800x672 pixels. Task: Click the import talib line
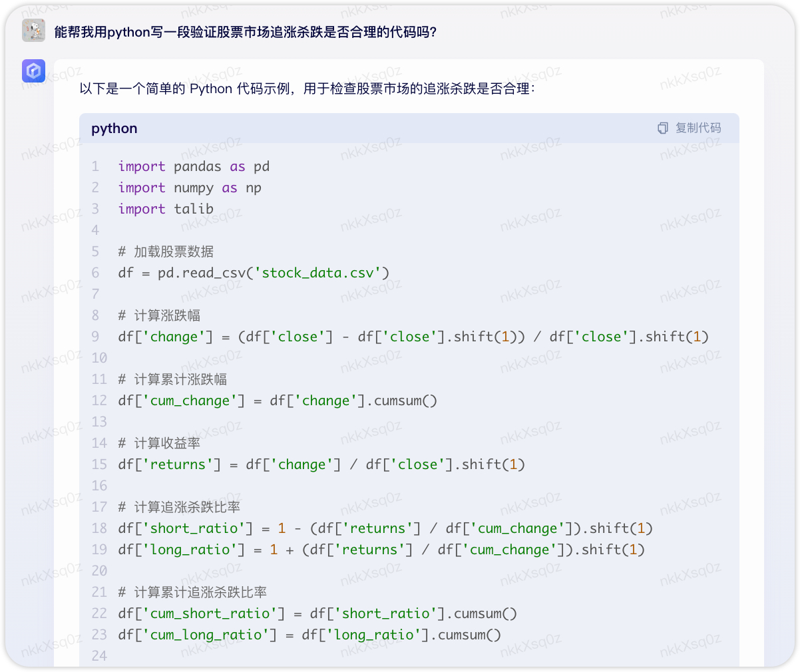point(166,209)
